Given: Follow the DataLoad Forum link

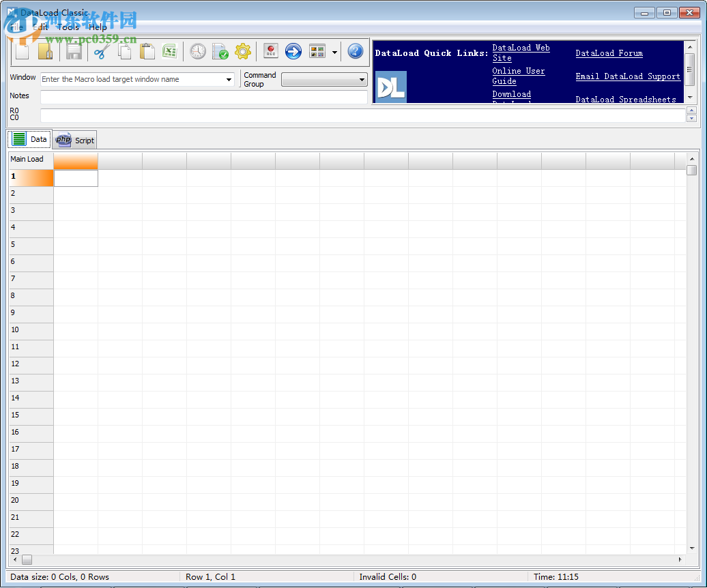Looking at the screenshot, I should [x=609, y=53].
